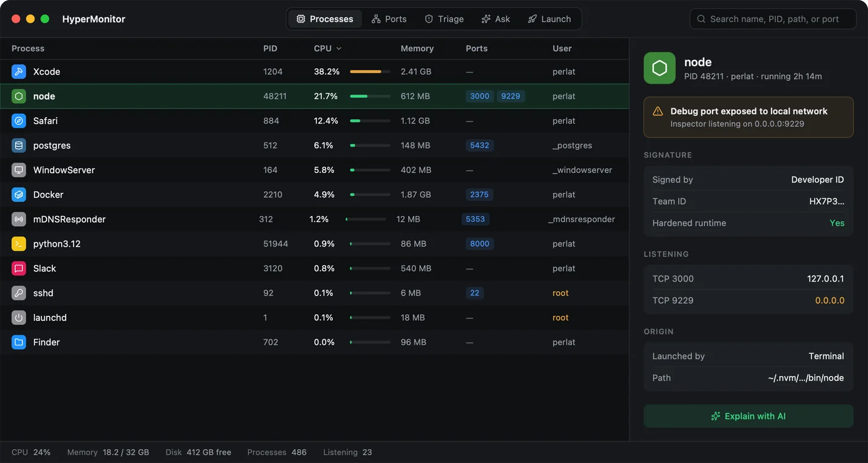The image size is (868, 463).
Task: Click the magnifier icon in the search box
Action: point(701,19)
